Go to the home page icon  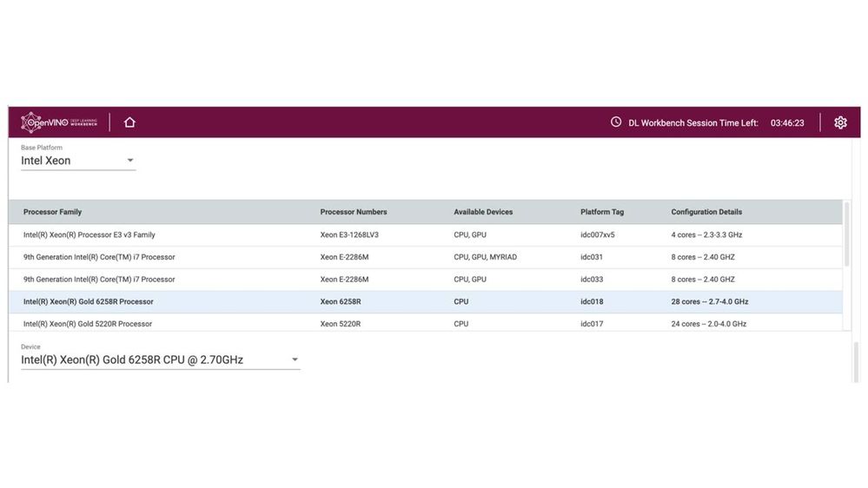129,122
